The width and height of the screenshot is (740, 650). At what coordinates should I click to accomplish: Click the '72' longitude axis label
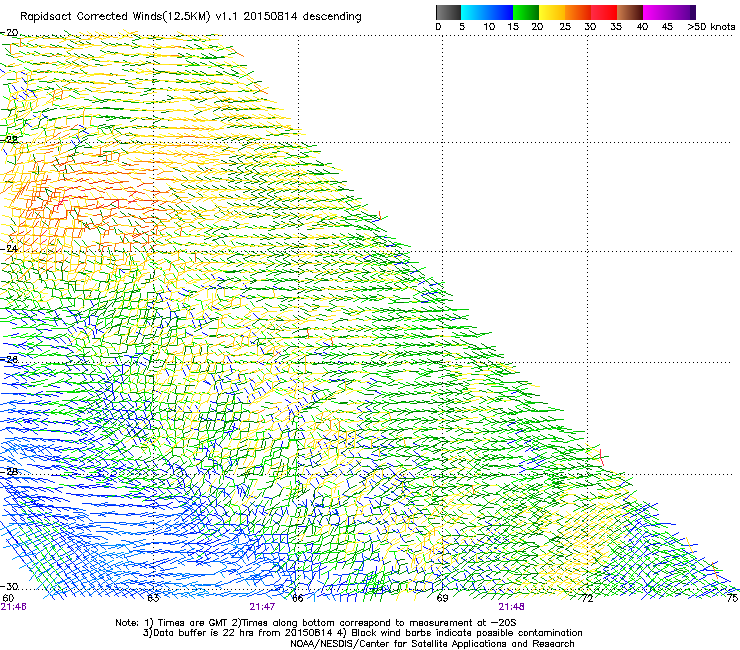587,598
